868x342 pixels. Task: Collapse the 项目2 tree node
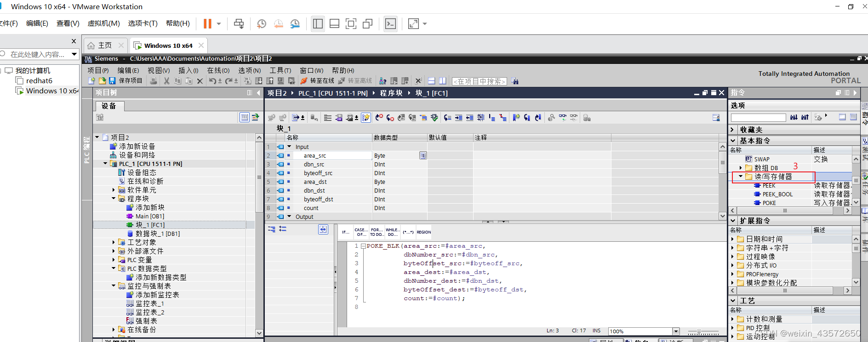[x=97, y=137]
